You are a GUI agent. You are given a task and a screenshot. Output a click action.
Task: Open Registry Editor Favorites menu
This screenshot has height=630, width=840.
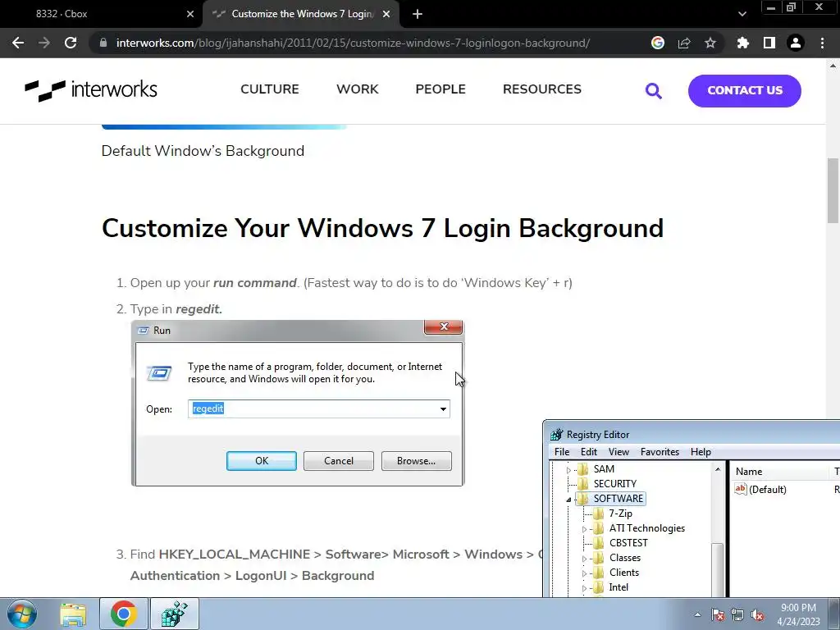click(x=660, y=452)
